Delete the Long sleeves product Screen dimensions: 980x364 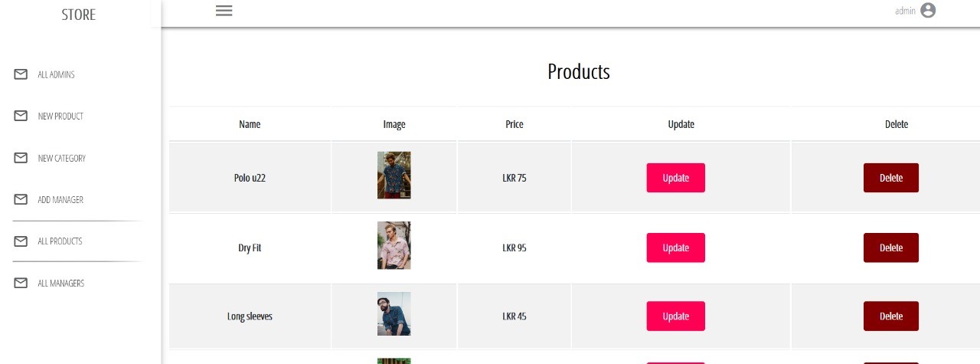[890, 316]
